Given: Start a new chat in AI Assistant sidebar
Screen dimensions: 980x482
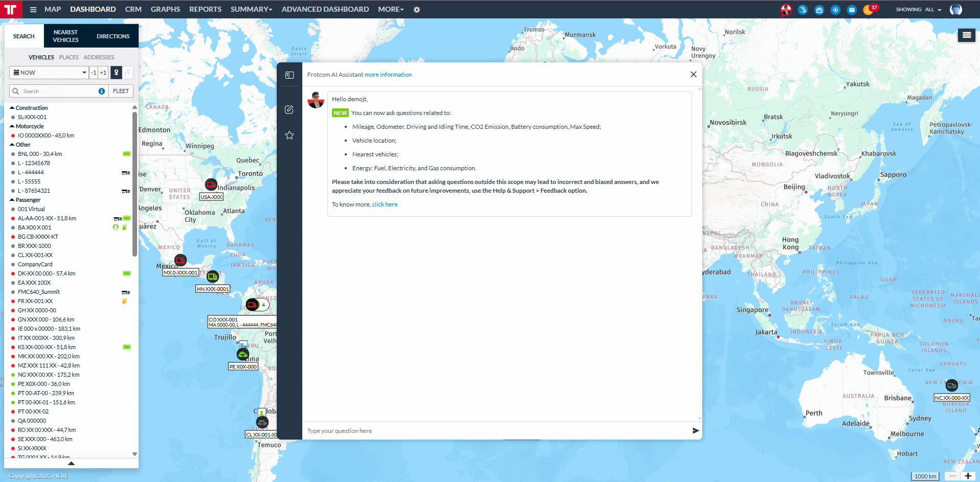Looking at the screenshot, I should click(x=289, y=109).
